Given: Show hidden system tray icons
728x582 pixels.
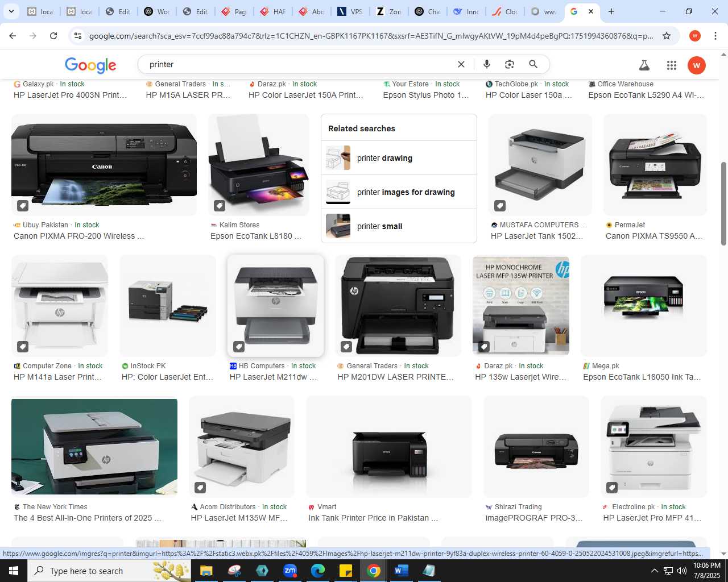Looking at the screenshot, I should tap(654, 571).
